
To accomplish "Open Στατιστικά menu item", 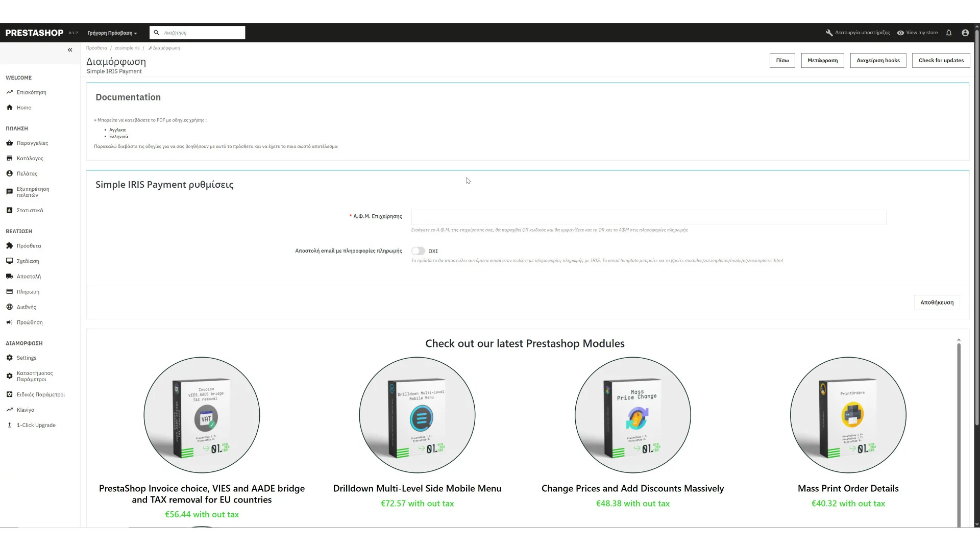I will 30,210.
